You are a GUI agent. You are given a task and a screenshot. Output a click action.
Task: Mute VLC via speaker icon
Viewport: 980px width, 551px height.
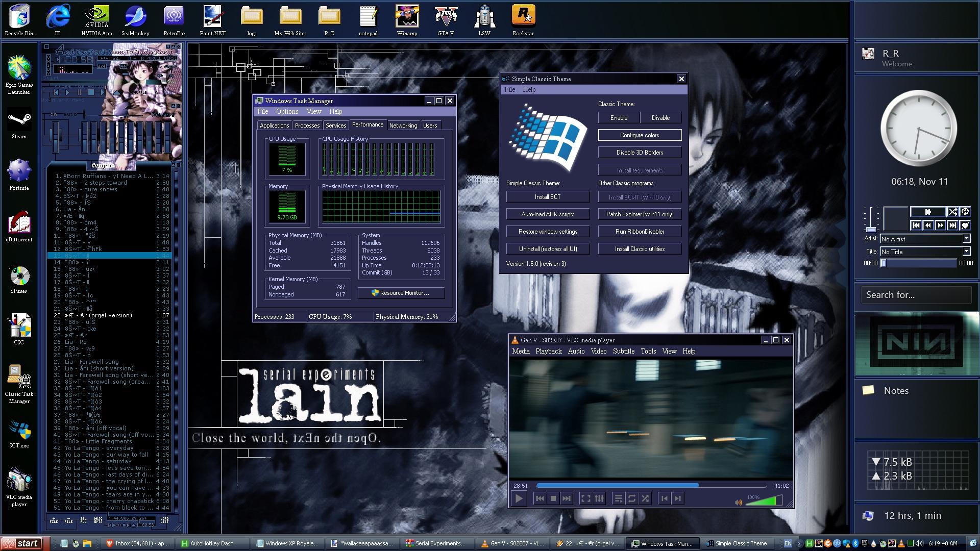(x=738, y=502)
